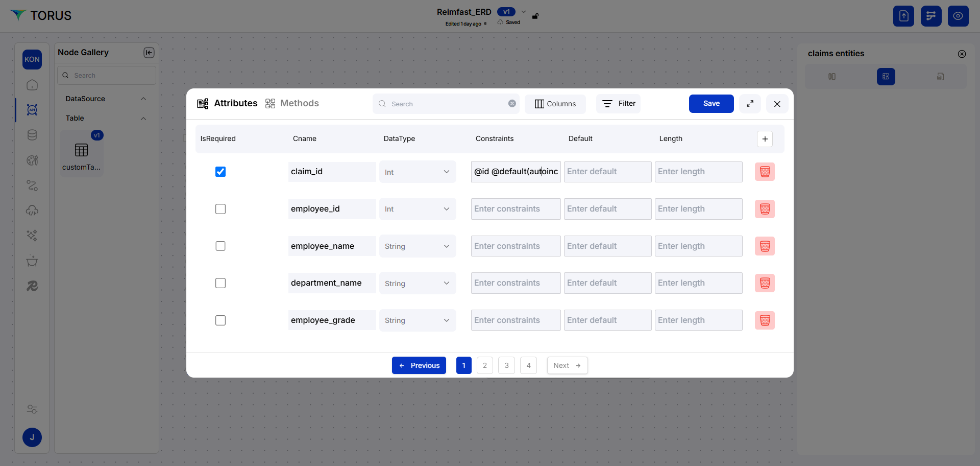This screenshot has width=980, height=466.
Task: Switch to the Attributes tab
Action: coord(235,103)
